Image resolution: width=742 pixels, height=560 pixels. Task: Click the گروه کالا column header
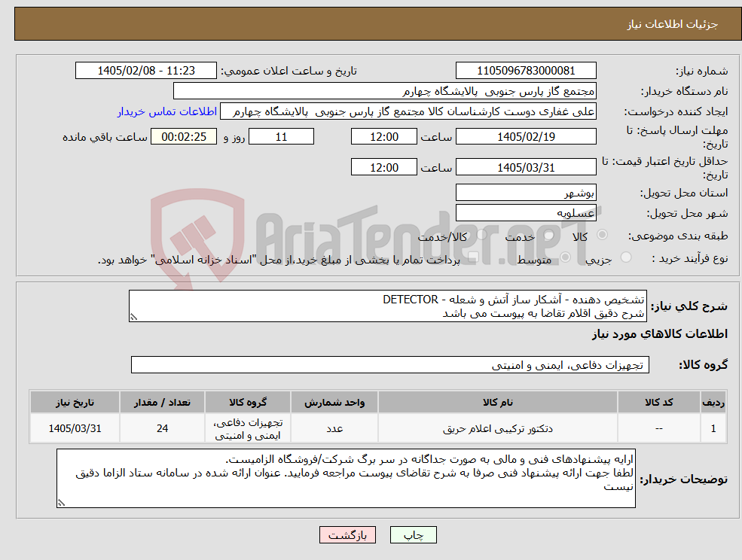tap(248, 403)
